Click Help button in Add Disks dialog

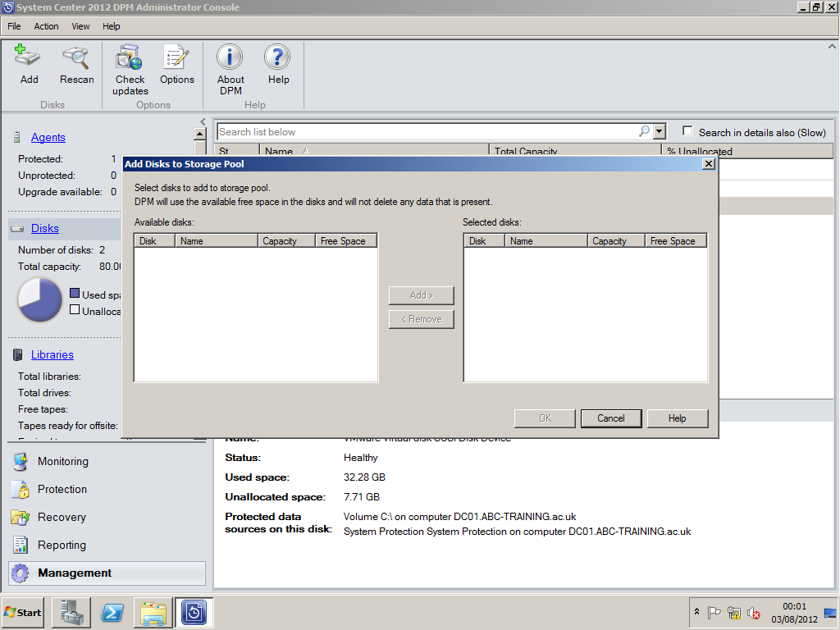pyautogui.click(x=677, y=418)
